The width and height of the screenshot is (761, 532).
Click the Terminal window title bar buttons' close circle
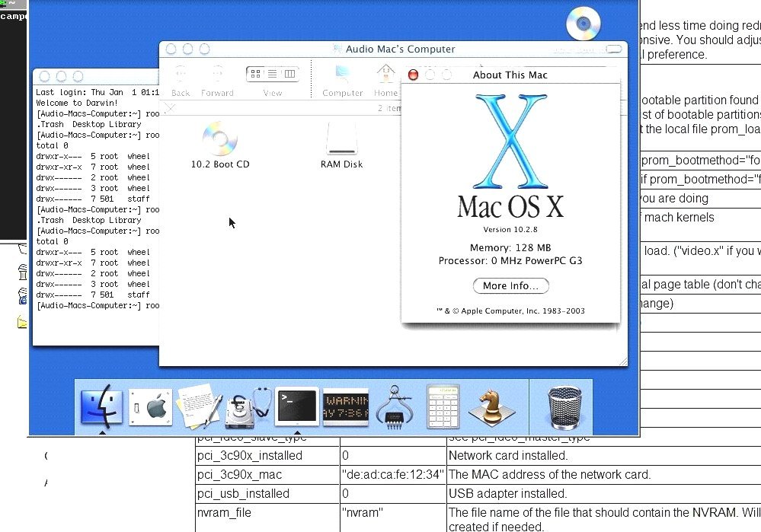[45, 77]
